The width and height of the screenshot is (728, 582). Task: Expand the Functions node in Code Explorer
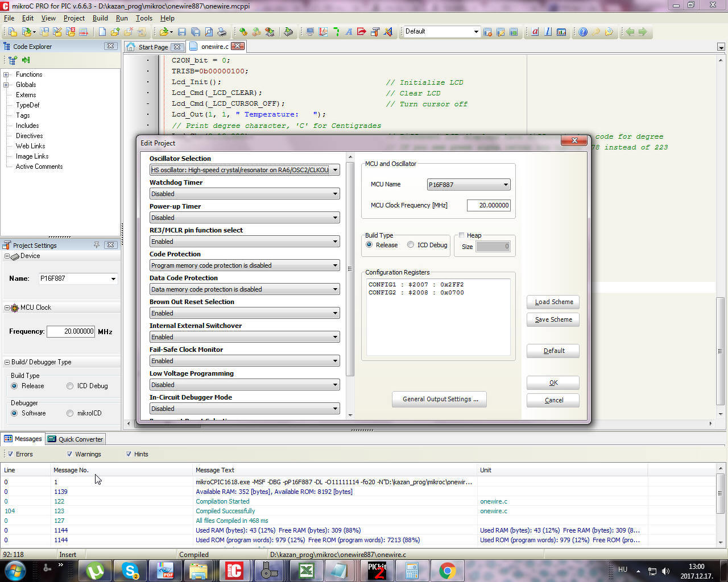6,74
